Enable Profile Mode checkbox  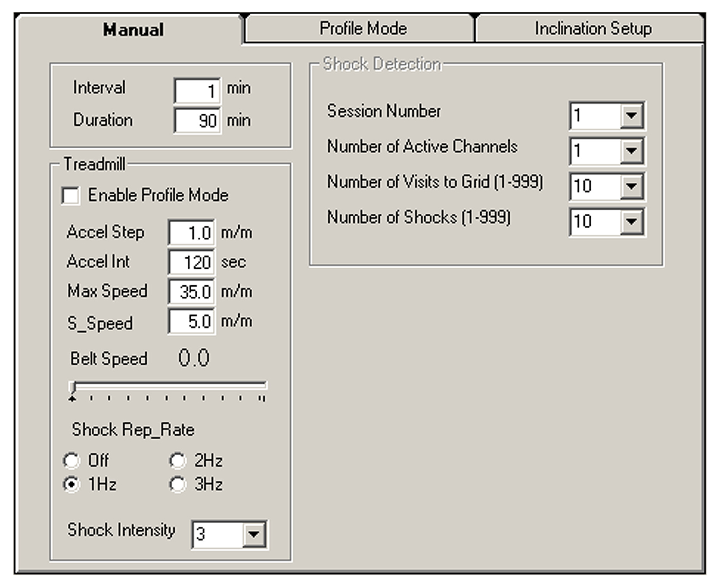tap(71, 195)
